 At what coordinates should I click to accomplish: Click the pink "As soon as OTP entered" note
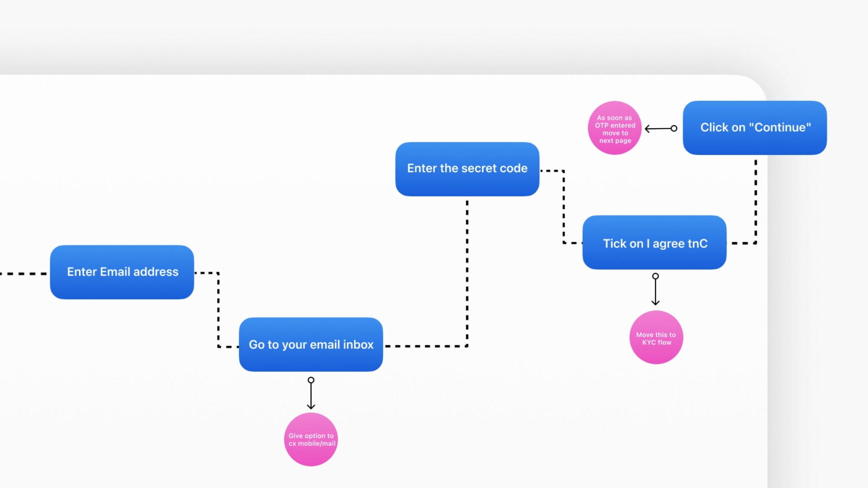tap(614, 128)
